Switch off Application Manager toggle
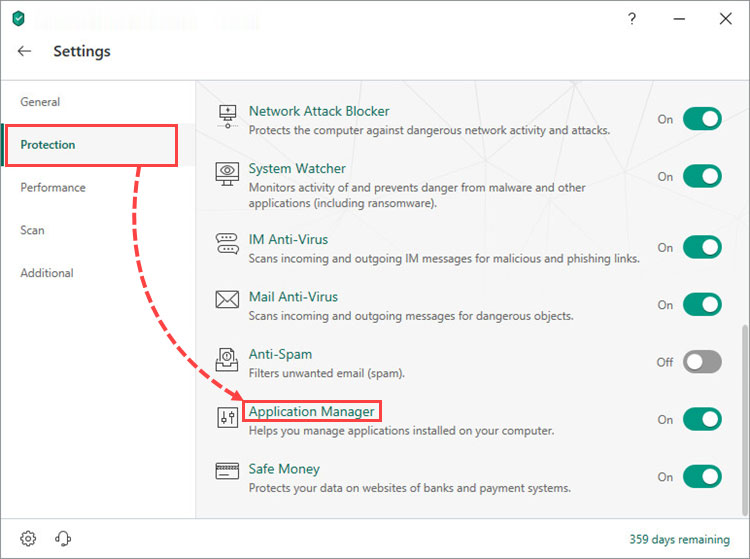 [x=702, y=419]
